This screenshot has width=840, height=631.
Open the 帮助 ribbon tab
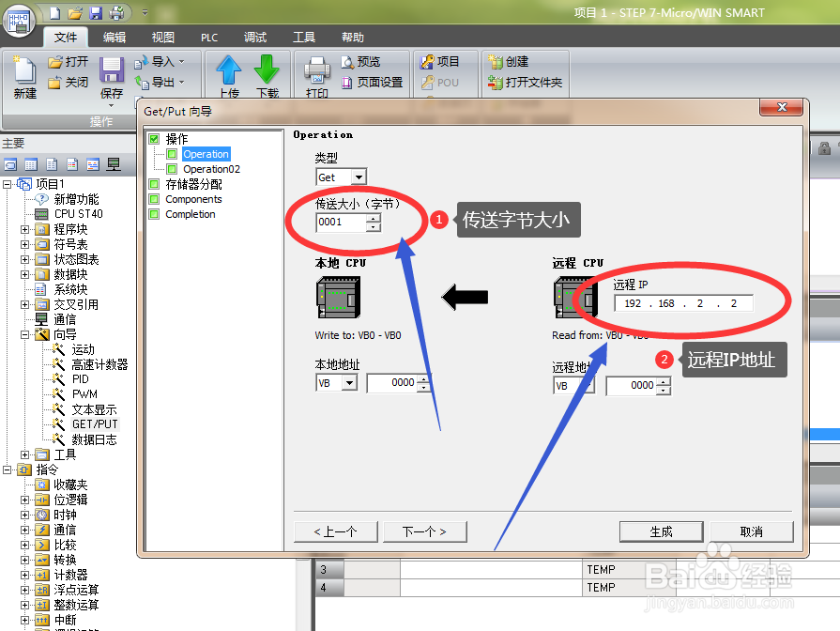(353, 37)
